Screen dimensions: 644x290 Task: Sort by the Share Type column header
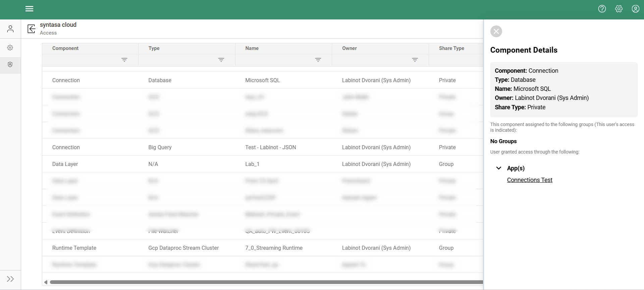tap(451, 48)
